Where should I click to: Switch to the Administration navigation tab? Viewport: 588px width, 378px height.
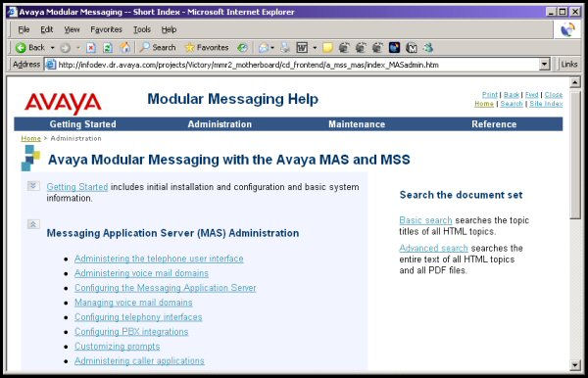point(220,124)
